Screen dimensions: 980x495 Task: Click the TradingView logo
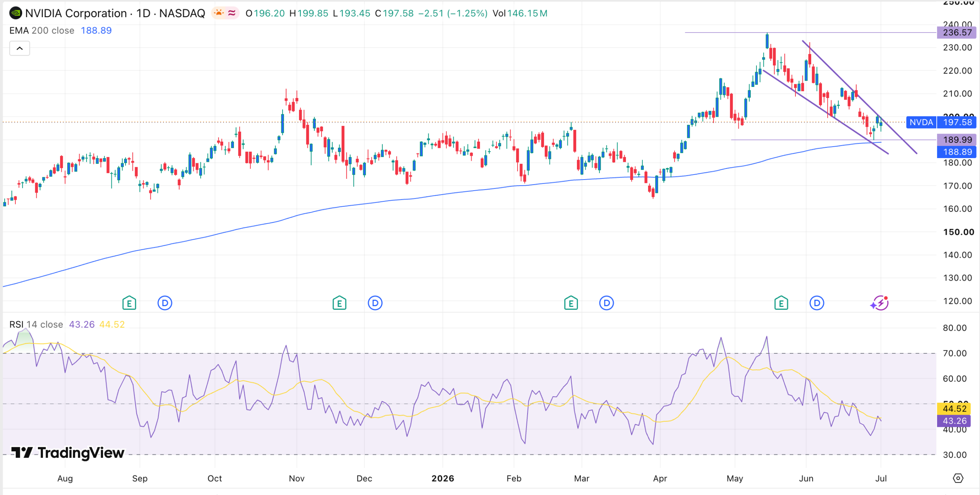(x=68, y=453)
